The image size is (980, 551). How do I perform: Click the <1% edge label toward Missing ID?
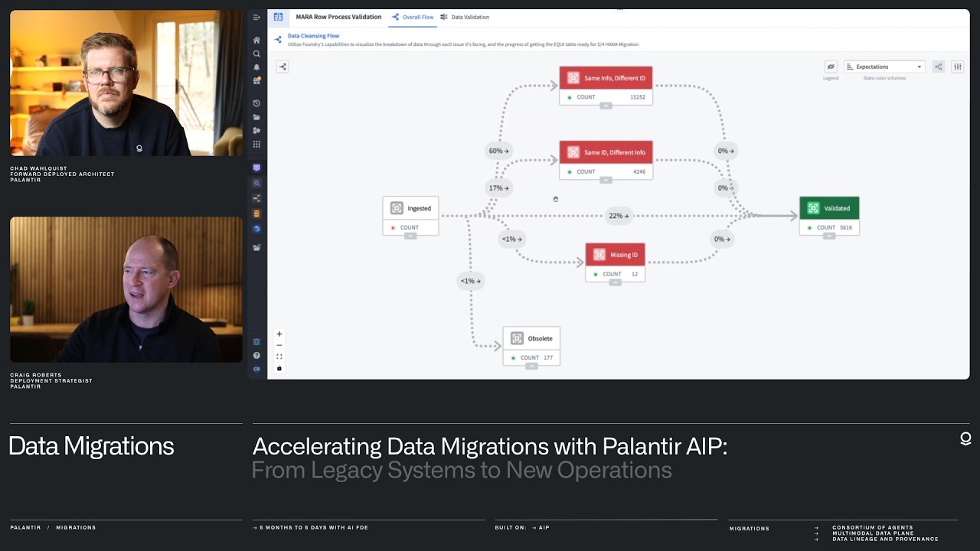511,239
